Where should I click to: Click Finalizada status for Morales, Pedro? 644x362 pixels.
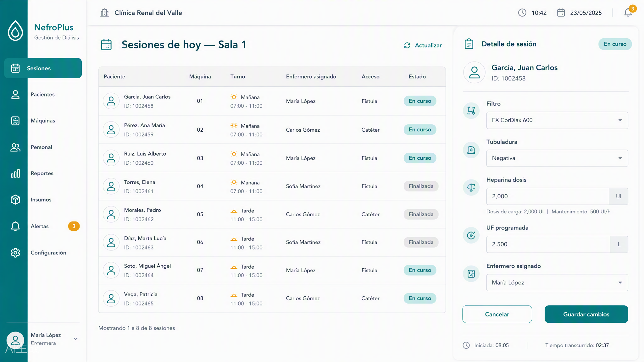(x=421, y=214)
